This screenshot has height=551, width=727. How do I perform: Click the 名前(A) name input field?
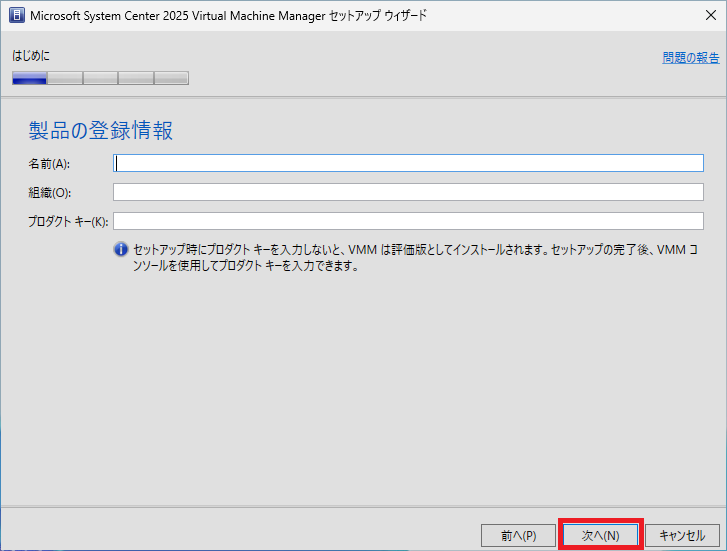coord(408,163)
